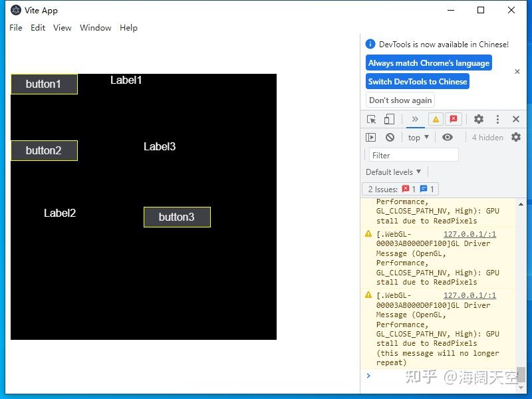
Task: Open the File menu
Action: pos(16,28)
